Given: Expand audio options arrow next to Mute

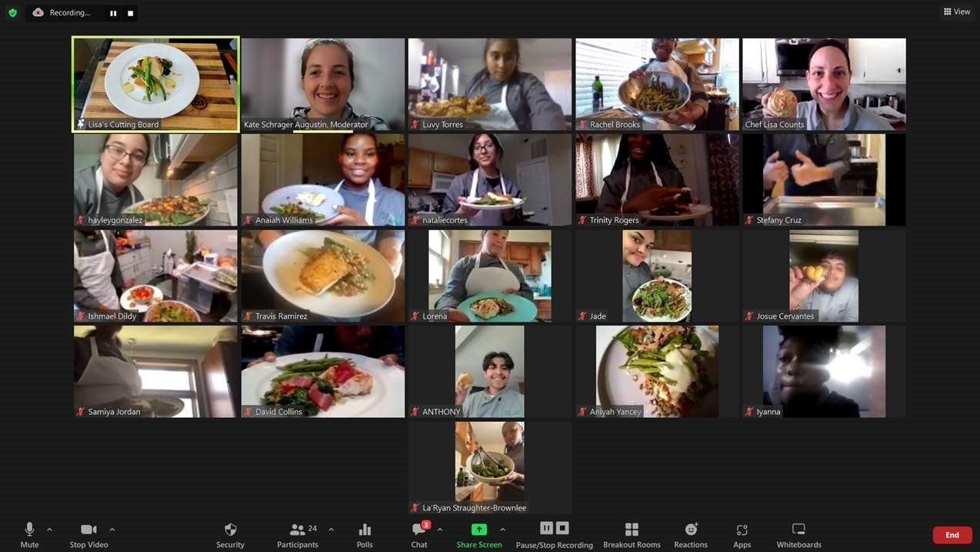Looking at the screenshot, I should coord(49,530).
